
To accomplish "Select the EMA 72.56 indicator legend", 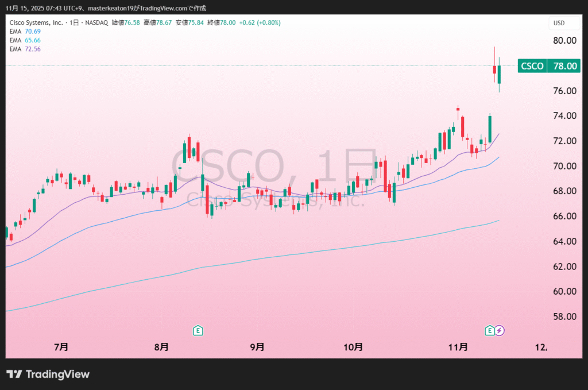I will coord(25,49).
